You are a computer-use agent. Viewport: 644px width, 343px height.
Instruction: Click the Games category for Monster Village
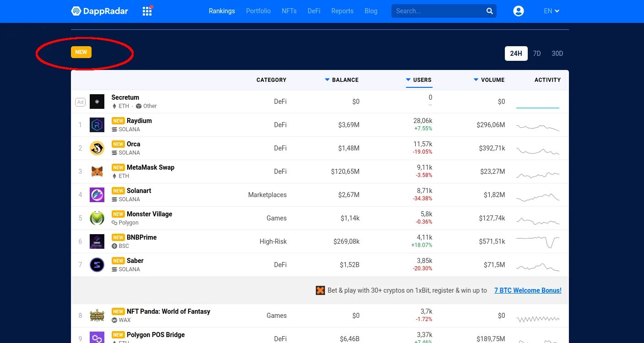coord(277,218)
